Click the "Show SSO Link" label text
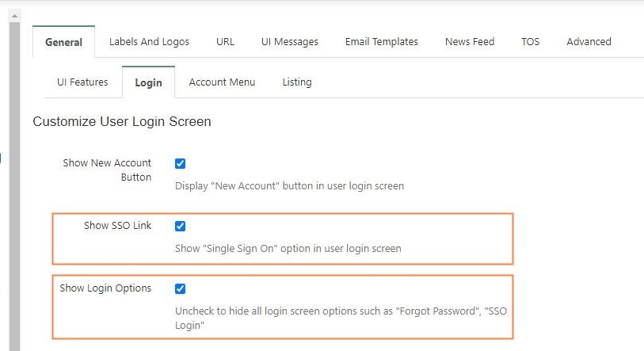This screenshot has height=351, width=644. (x=117, y=226)
